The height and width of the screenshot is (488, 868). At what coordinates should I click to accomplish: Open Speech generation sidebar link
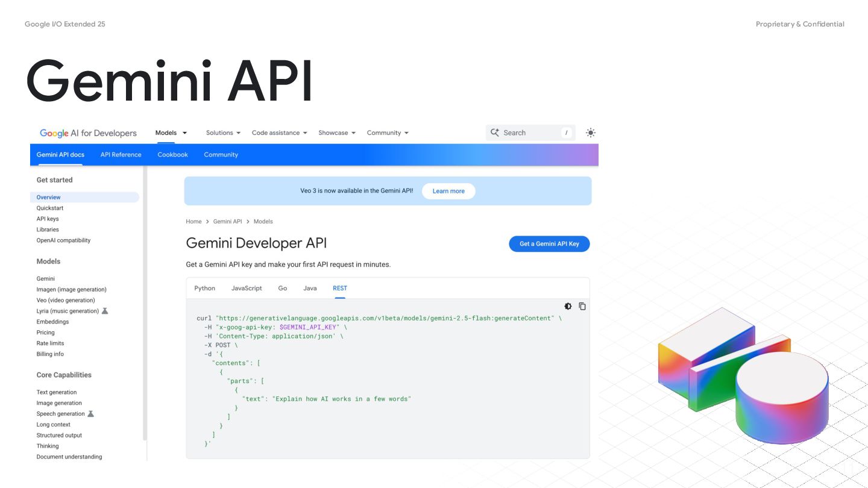pos(60,414)
